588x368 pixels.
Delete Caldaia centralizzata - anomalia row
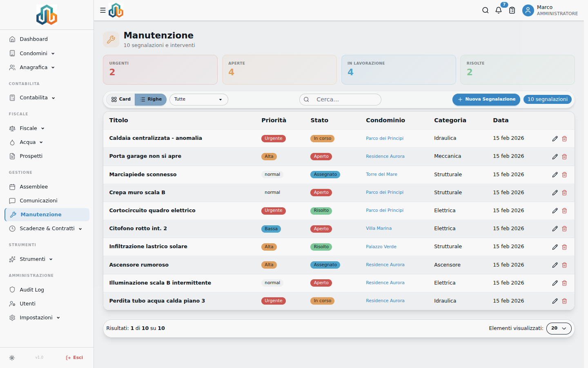click(x=564, y=139)
